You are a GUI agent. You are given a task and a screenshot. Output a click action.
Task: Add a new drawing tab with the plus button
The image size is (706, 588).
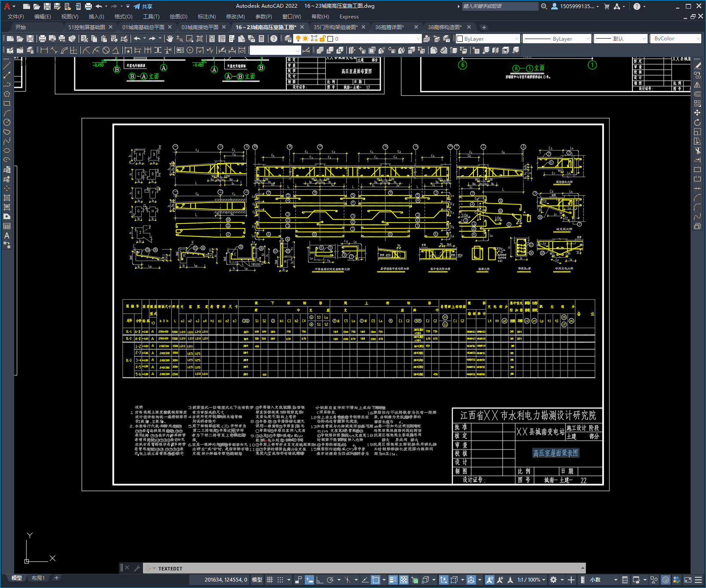click(x=484, y=27)
